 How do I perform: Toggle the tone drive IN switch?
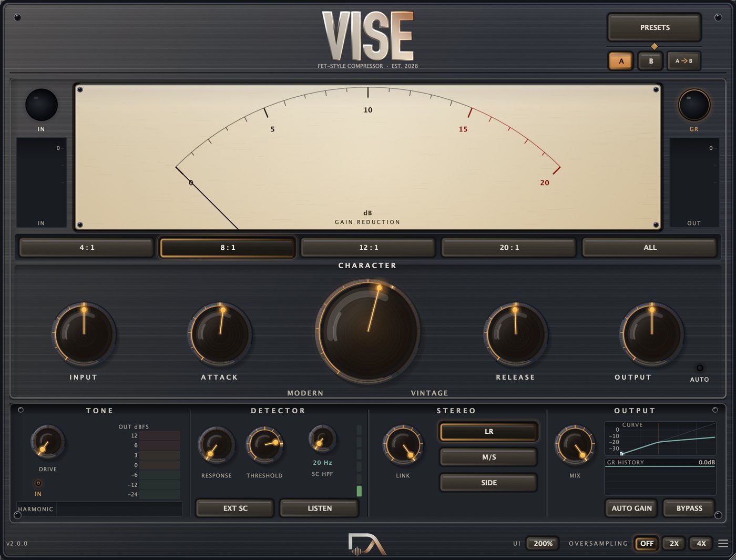pos(38,483)
